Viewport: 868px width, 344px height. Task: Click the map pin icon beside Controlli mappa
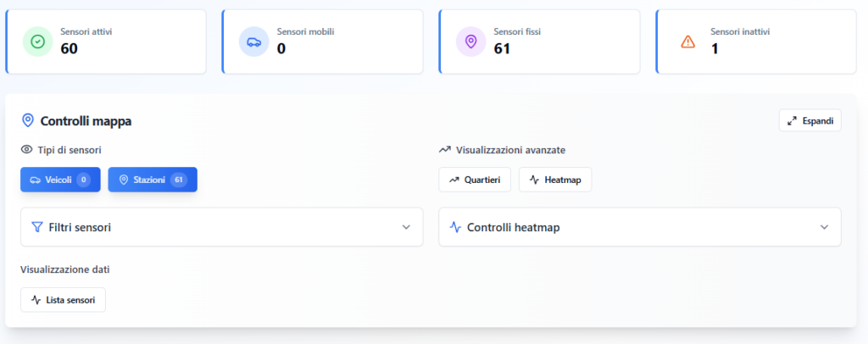pos(28,120)
